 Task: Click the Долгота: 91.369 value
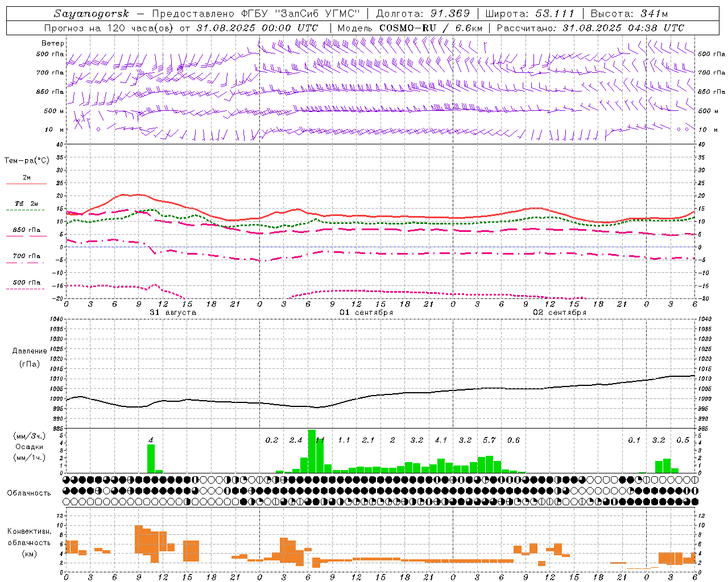[423, 14]
